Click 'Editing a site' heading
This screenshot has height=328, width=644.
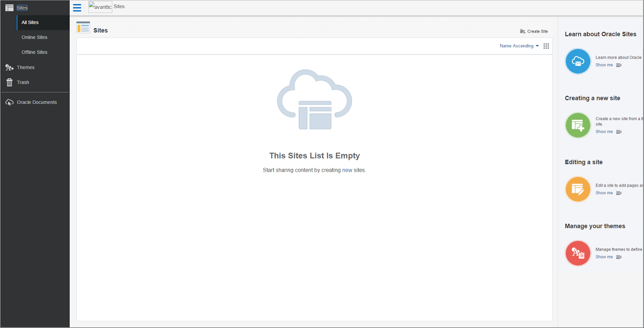584,162
